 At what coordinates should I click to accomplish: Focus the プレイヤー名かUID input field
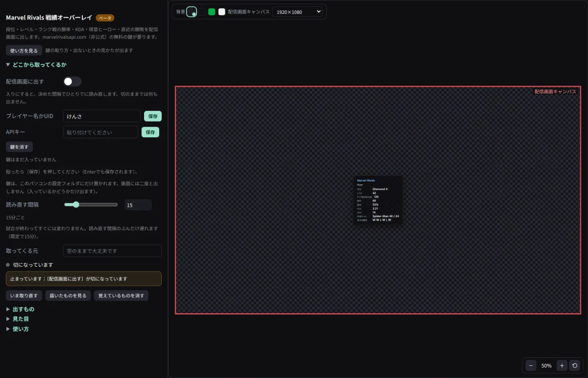coord(102,116)
